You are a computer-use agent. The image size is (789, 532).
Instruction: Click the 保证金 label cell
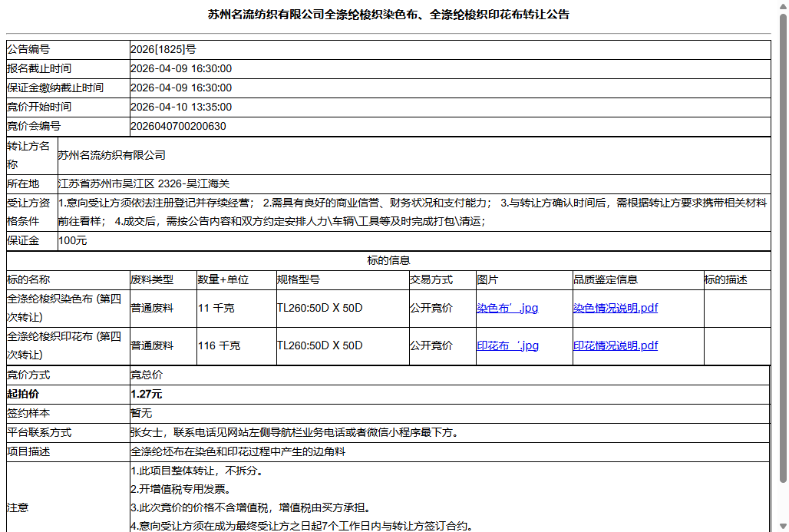pos(32,240)
